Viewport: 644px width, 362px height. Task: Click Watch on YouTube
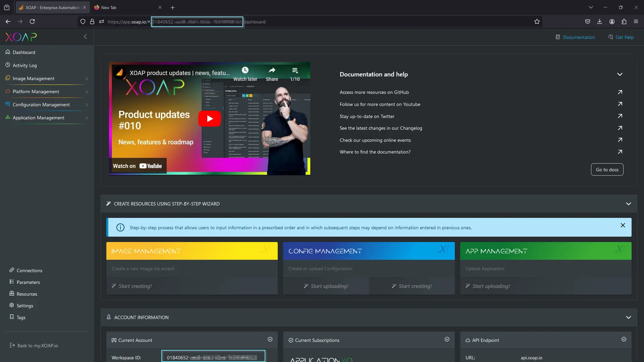(x=138, y=166)
